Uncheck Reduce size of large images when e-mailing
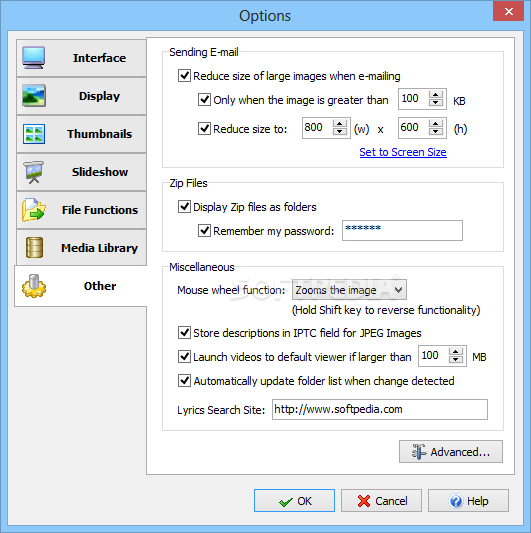 tap(184, 75)
